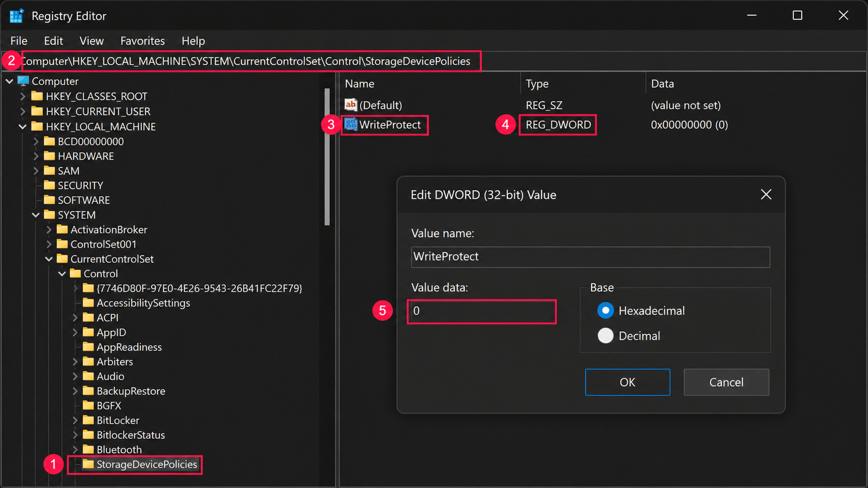Confirm the DWORD edit with OK
The width and height of the screenshot is (868, 488).
pyautogui.click(x=627, y=382)
